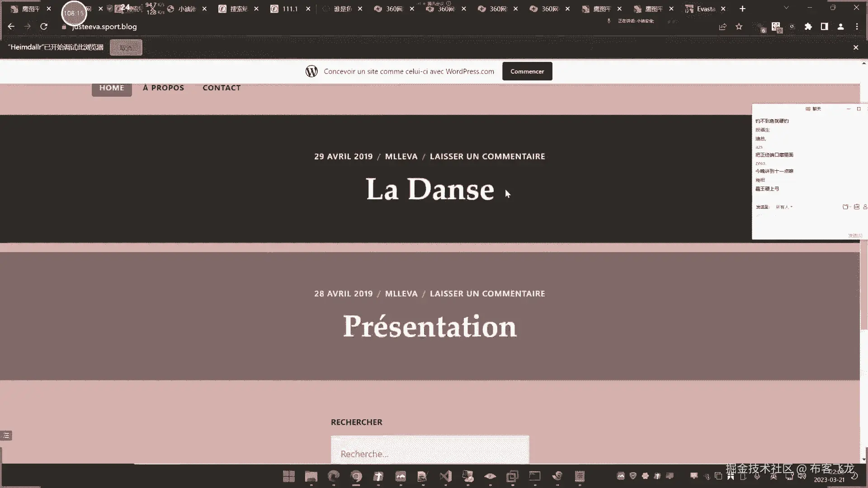Switch to the Evasta browser tab
Viewport: 868px width, 488px height.
click(x=702, y=9)
